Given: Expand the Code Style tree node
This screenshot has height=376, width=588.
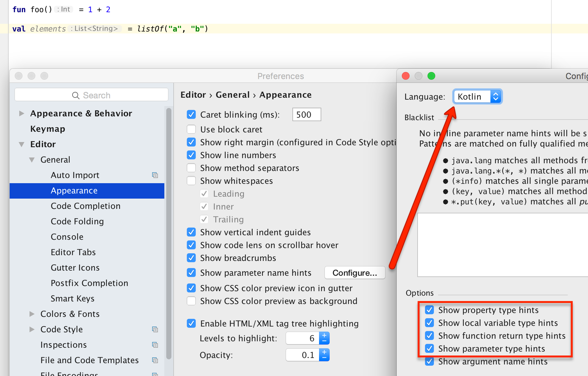Looking at the screenshot, I should [x=32, y=329].
